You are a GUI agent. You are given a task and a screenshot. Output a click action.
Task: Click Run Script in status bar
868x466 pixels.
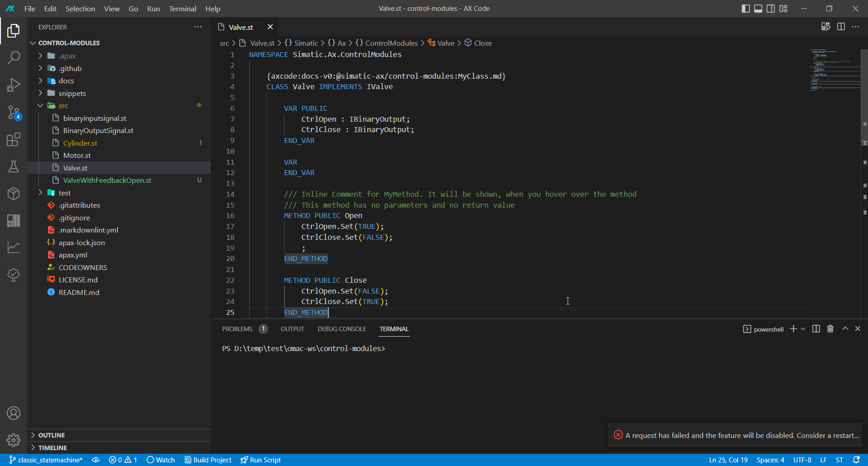261,460
